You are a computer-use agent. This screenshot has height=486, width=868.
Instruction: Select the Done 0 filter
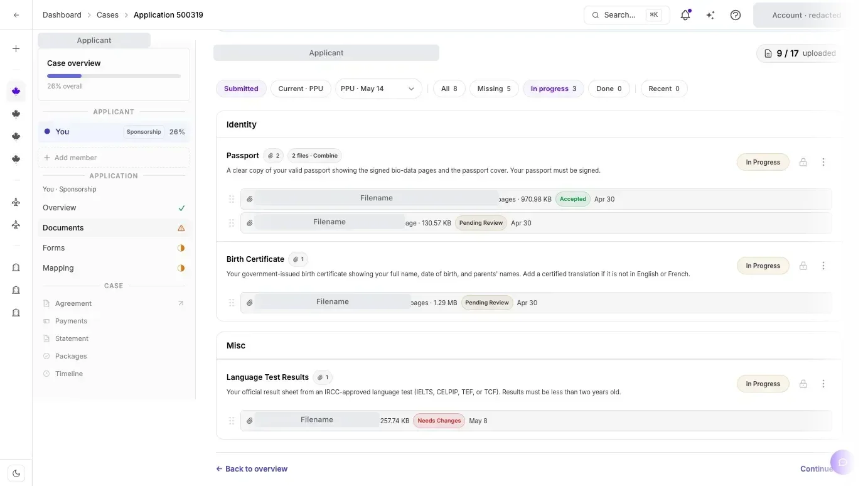tap(609, 89)
